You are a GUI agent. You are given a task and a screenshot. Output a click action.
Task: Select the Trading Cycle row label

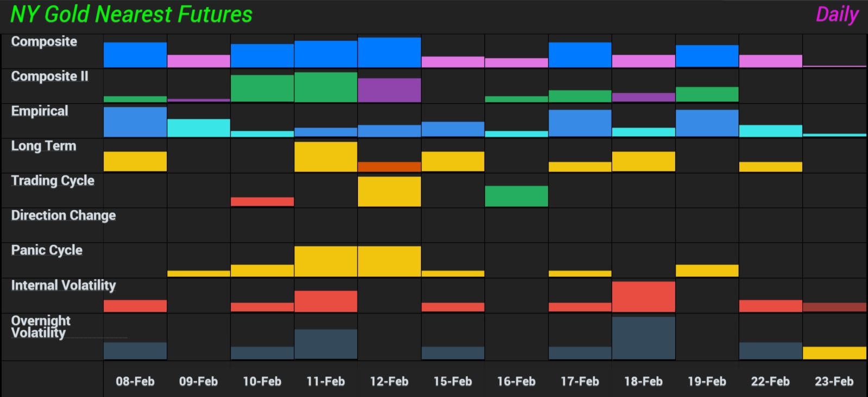coord(53,181)
